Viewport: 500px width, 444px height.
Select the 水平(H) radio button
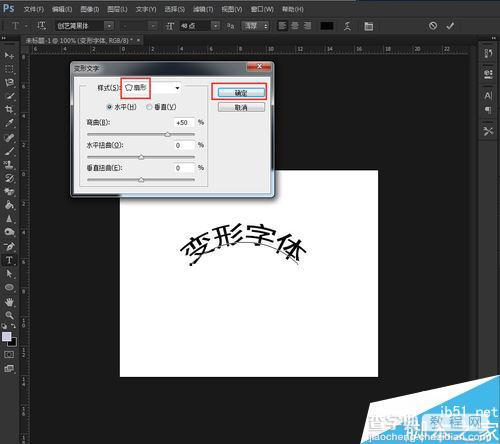pyautogui.click(x=109, y=107)
